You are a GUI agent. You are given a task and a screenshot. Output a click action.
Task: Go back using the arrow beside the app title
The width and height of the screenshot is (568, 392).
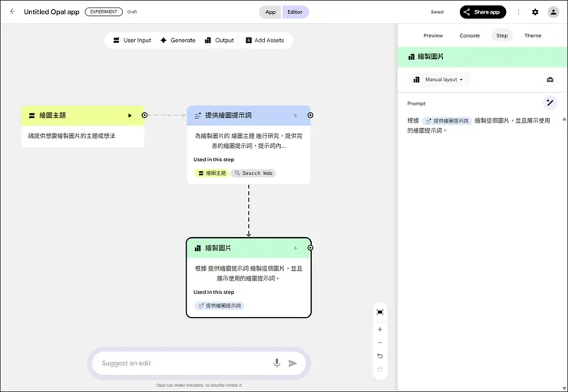(x=13, y=12)
